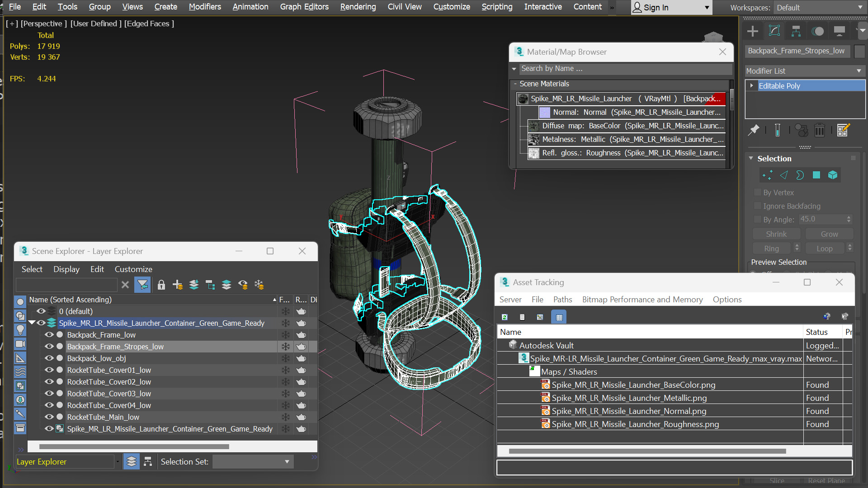
Task: Select Element sub-object level icon
Action: 833,175
